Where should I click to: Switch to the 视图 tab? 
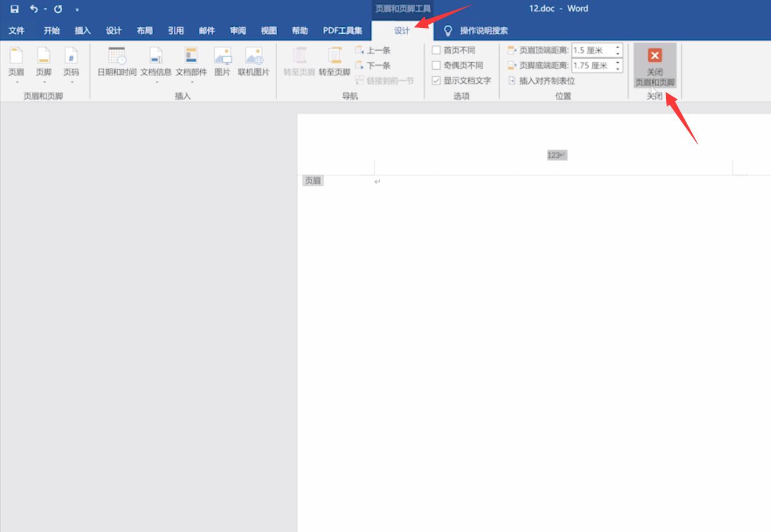(x=268, y=30)
